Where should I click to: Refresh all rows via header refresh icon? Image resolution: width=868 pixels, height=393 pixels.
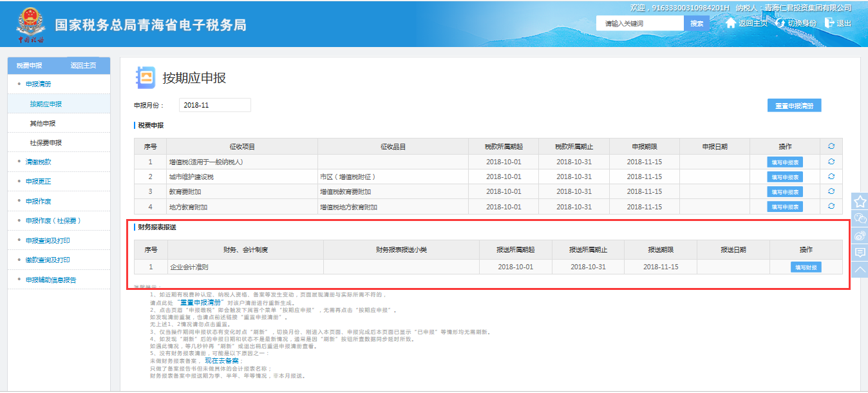(831, 146)
